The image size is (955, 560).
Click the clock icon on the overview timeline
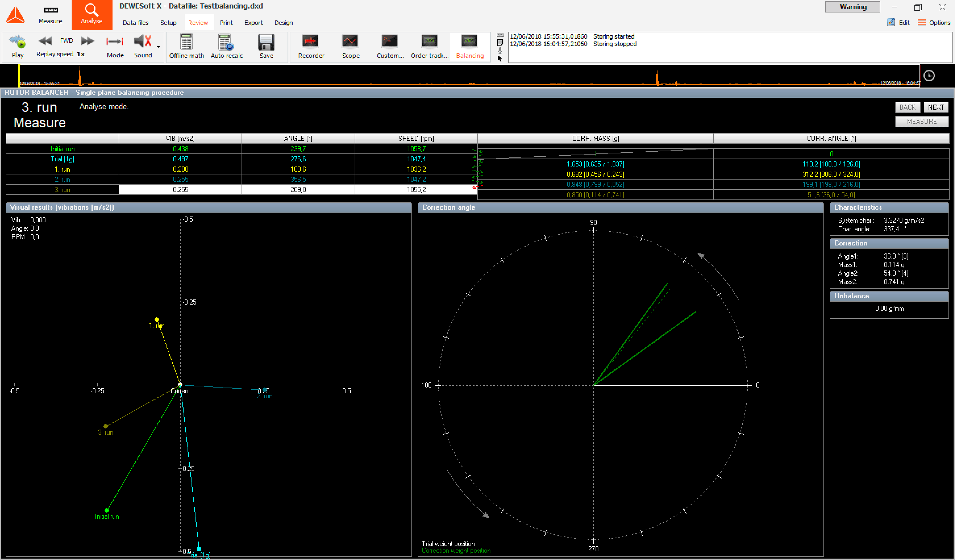(929, 75)
